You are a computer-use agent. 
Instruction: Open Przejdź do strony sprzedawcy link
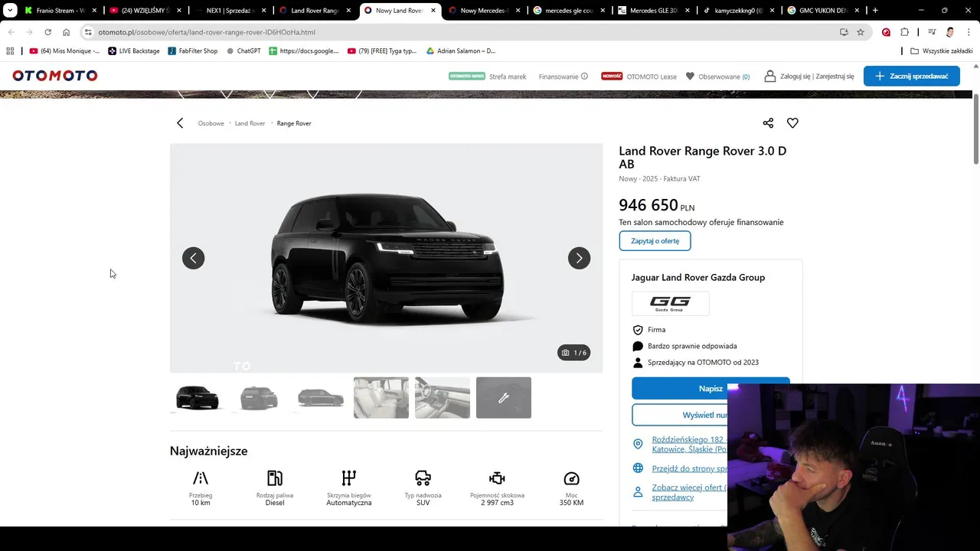689,468
